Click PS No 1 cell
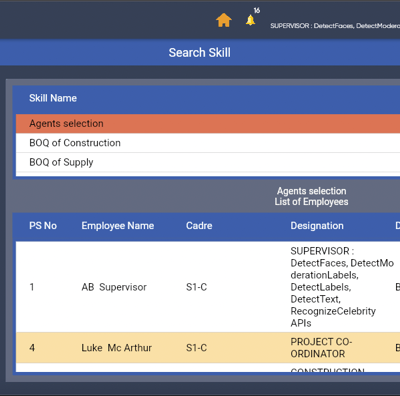This screenshot has width=400, height=396. [x=32, y=287]
